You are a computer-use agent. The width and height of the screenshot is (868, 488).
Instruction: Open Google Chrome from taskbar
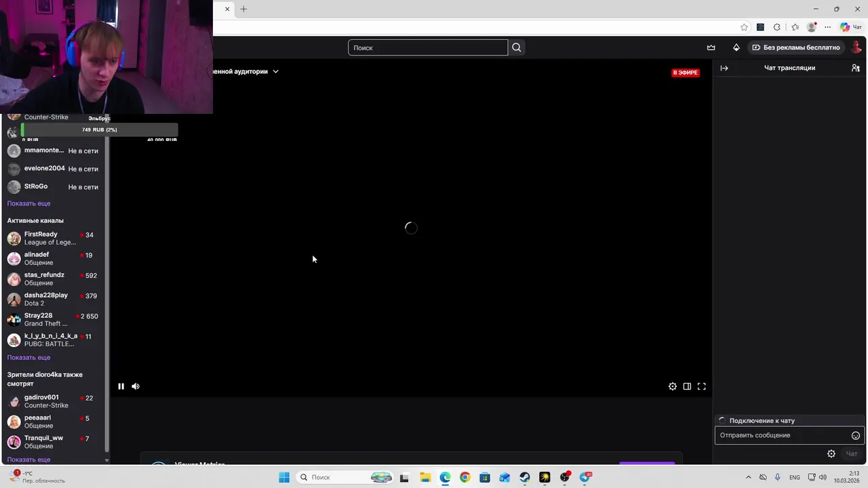[x=465, y=477]
